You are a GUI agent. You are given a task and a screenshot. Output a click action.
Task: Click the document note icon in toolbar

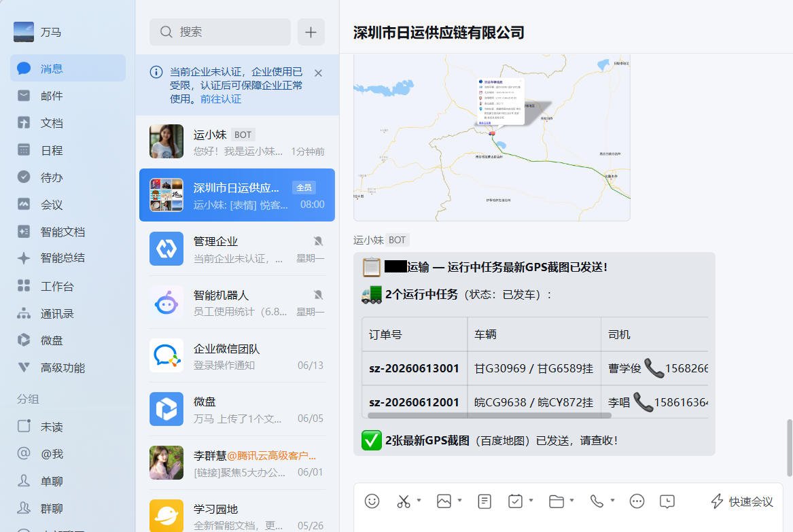(484, 501)
